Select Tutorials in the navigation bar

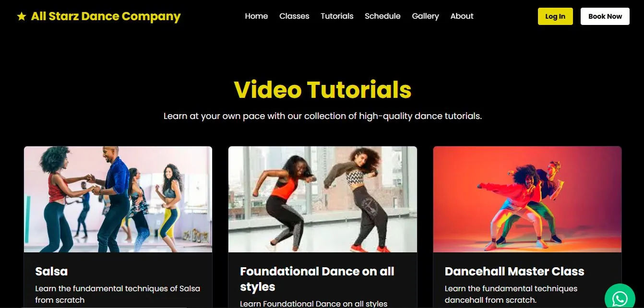(337, 16)
